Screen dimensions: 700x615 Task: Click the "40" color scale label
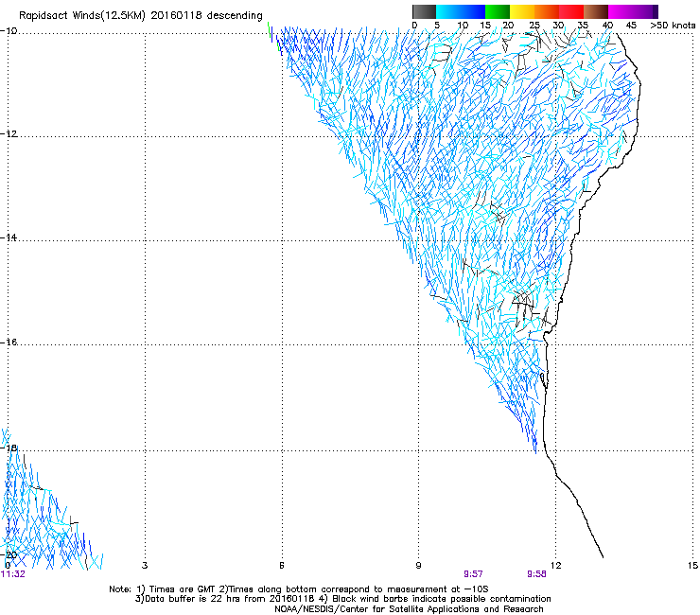(x=607, y=26)
